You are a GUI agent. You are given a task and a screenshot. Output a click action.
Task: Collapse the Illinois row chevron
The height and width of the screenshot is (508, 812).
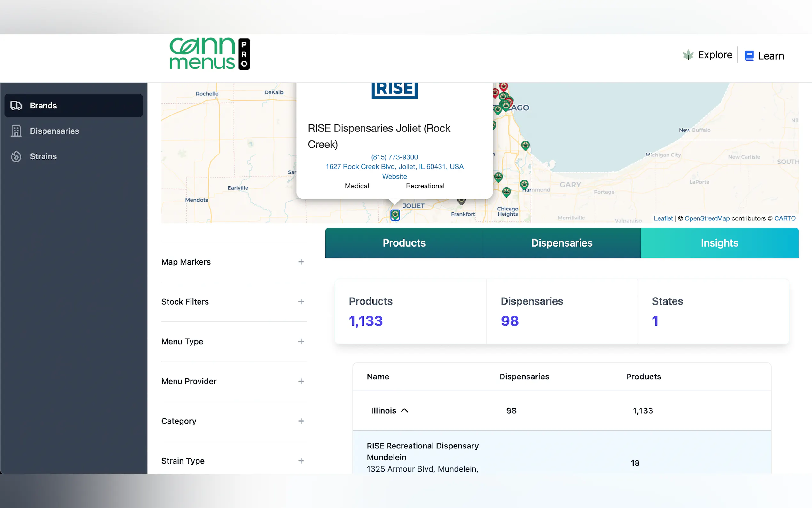[404, 410]
